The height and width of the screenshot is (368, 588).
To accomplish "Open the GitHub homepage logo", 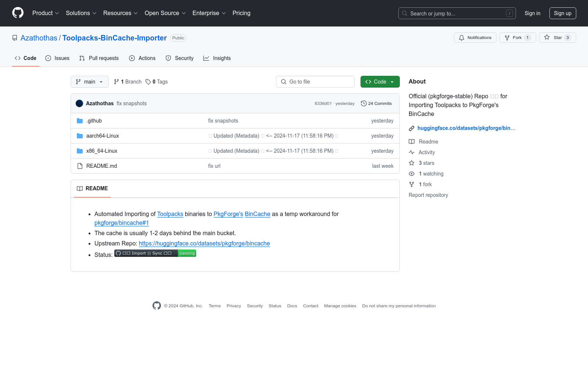I will 18,13.
